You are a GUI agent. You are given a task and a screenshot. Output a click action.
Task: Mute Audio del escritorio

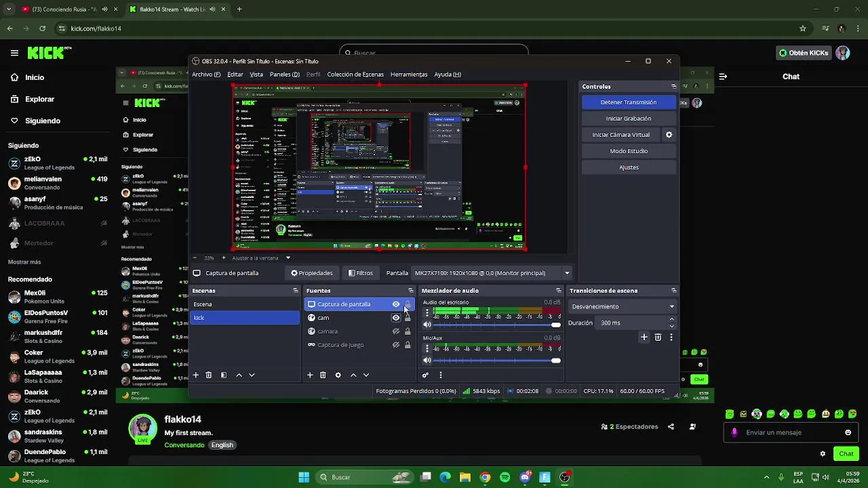(x=427, y=325)
